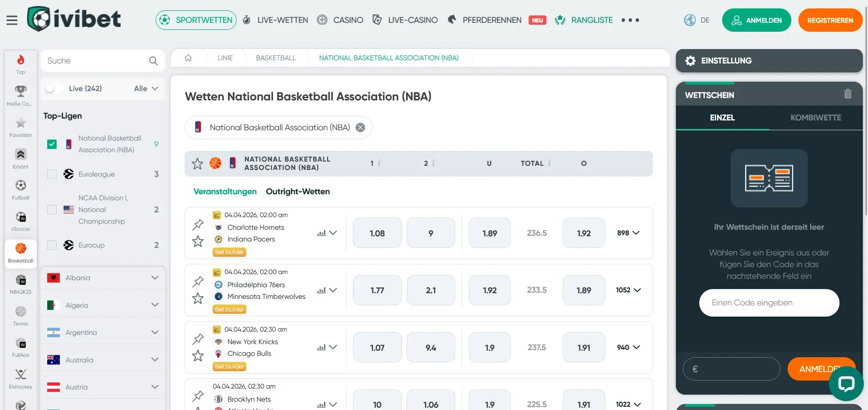Image resolution: width=868 pixels, height=410 pixels.
Task: Open the language globe DE selector
Action: [x=697, y=20]
